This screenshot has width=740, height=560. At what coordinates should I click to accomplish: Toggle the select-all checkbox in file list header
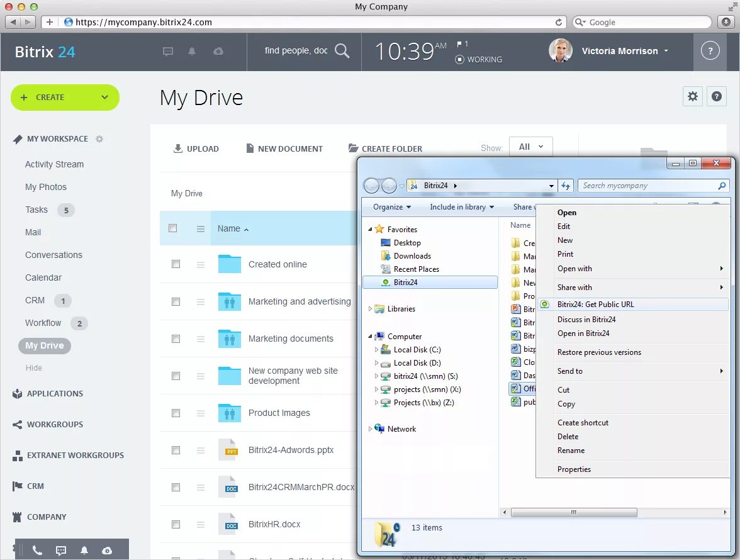click(x=172, y=228)
